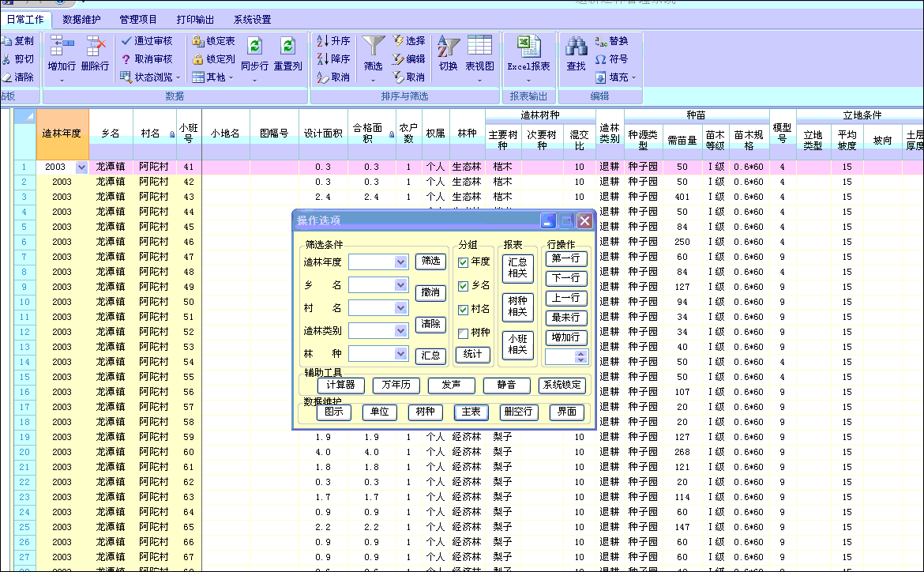Click the 取消 filter icon under 编辑
The width and height of the screenshot is (924, 572).
(x=398, y=77)
